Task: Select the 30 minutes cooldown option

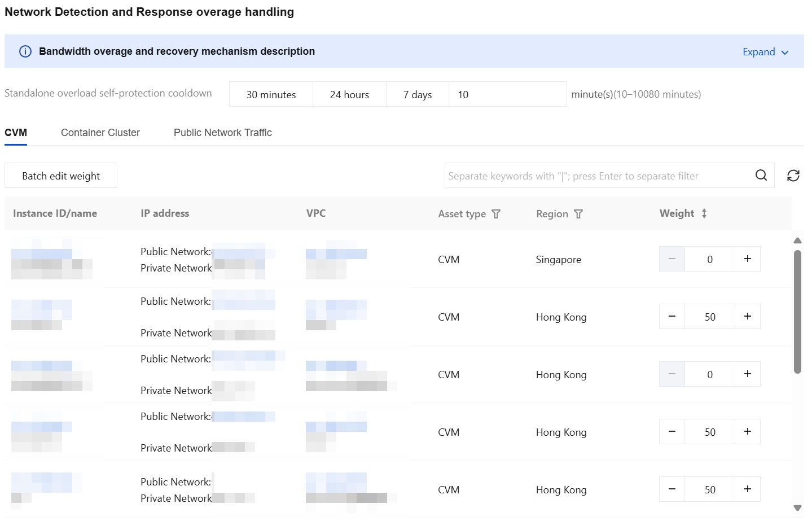Action: tap(271, 94)
